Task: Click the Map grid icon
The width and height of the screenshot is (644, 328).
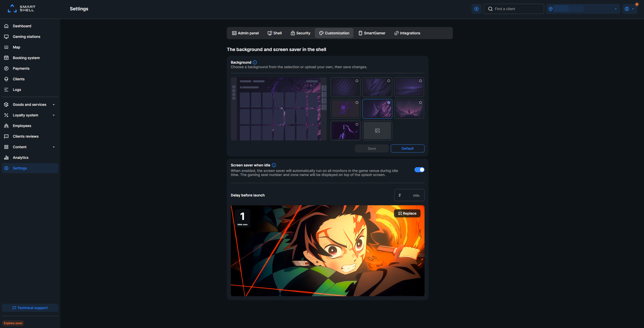Action: [x=6, y=47]
